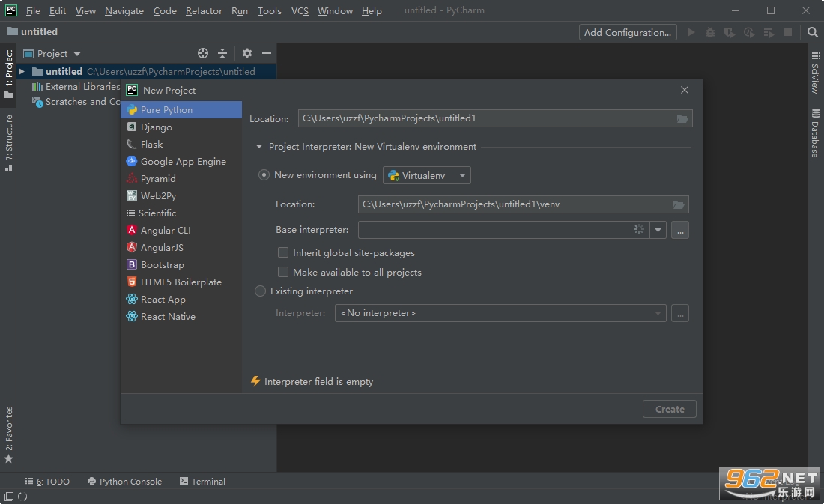Click untitled breadcrumb in navigation bar
Image resolution: width=824 pixels, height=504 pixels.
[x=32, y=31]
